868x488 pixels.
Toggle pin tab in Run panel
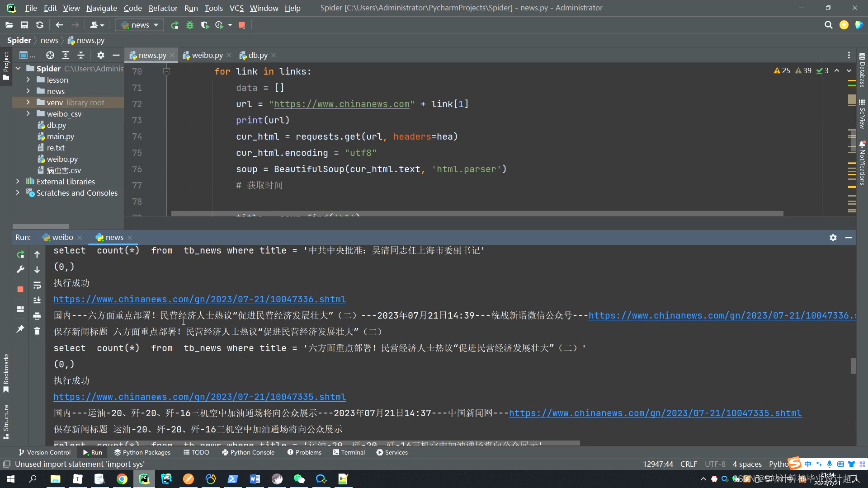pyautogui.click(x=20, y=329)
